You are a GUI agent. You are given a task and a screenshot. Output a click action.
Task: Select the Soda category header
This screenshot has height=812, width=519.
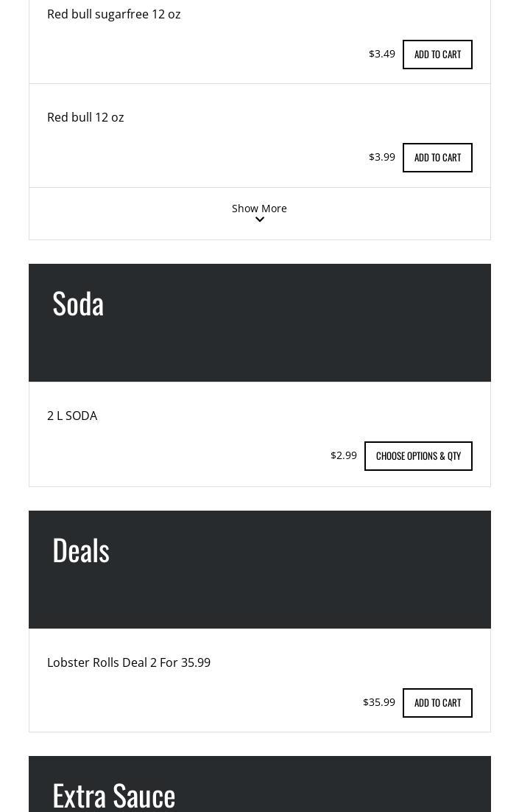(x=78, y=304)
